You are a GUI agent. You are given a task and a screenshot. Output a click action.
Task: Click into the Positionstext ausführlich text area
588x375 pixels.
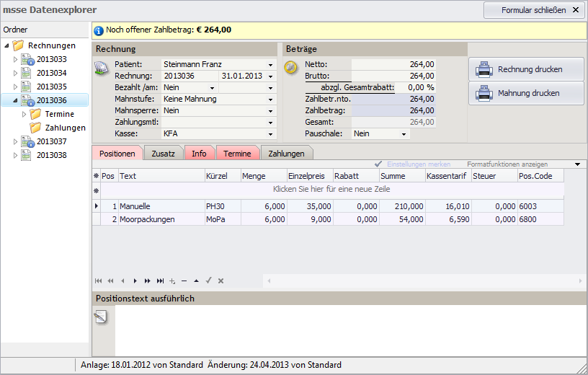pyautogui.click(x=351, y=330)
